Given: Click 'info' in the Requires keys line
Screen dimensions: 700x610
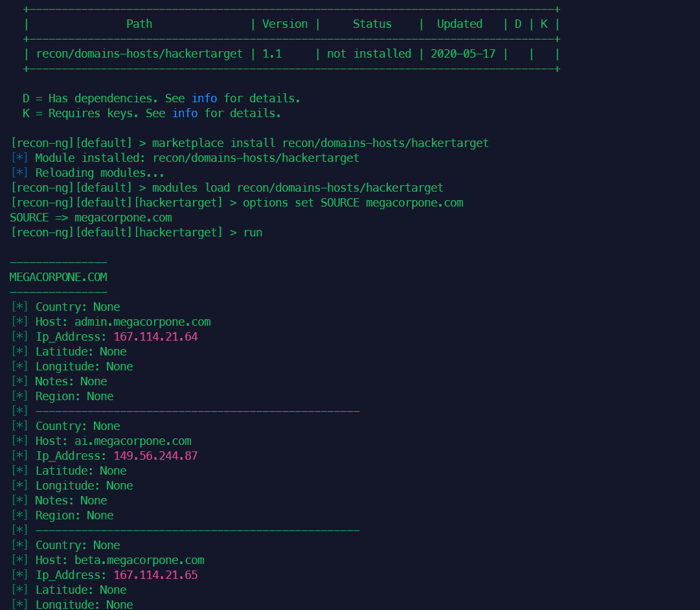Looking at the screenshot, I should (x=185, y=113).
